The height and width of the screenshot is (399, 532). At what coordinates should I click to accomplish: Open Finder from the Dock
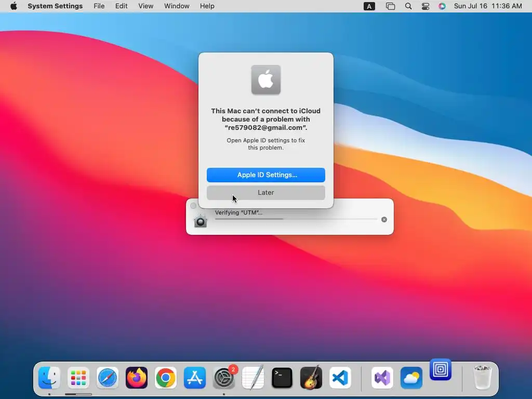(x=49, y=378)
